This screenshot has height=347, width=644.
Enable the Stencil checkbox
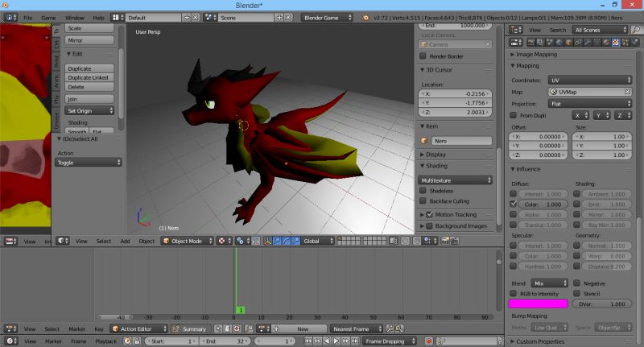pyautogui.click(x=576, y=294)
